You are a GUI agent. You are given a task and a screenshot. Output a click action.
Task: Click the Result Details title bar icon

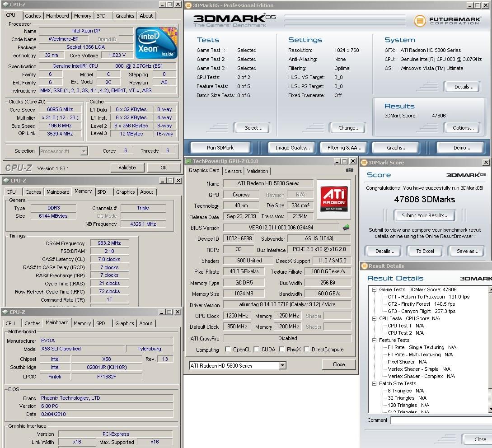click(365, 266)
